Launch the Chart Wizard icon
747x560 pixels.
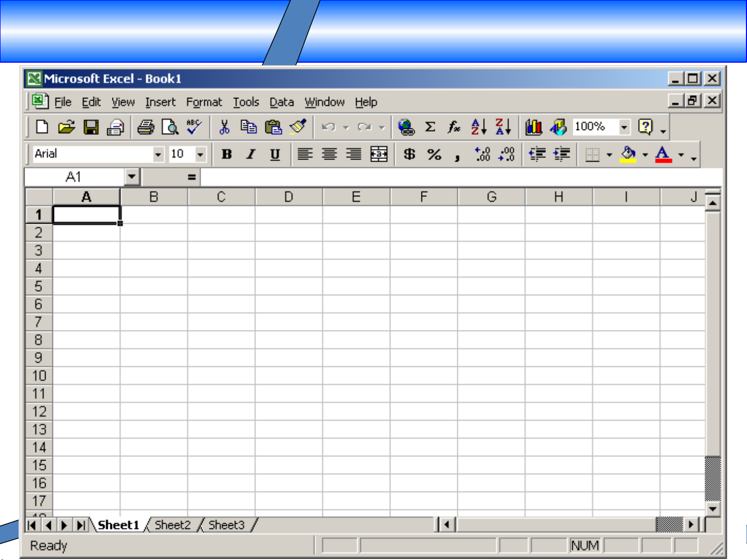click(x=534, y=127)
